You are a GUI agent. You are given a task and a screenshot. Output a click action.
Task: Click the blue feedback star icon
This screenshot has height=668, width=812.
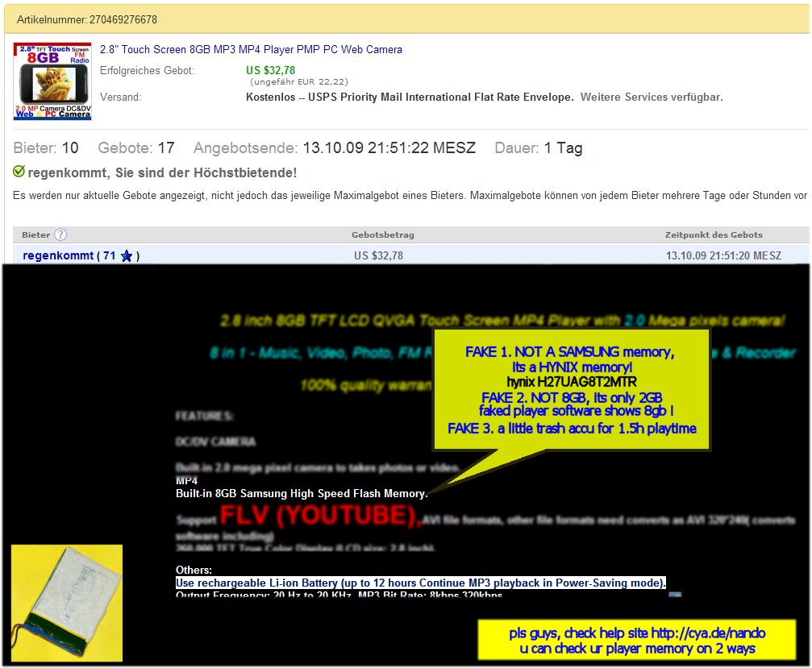pyautogui.click(x=127, y=256)
